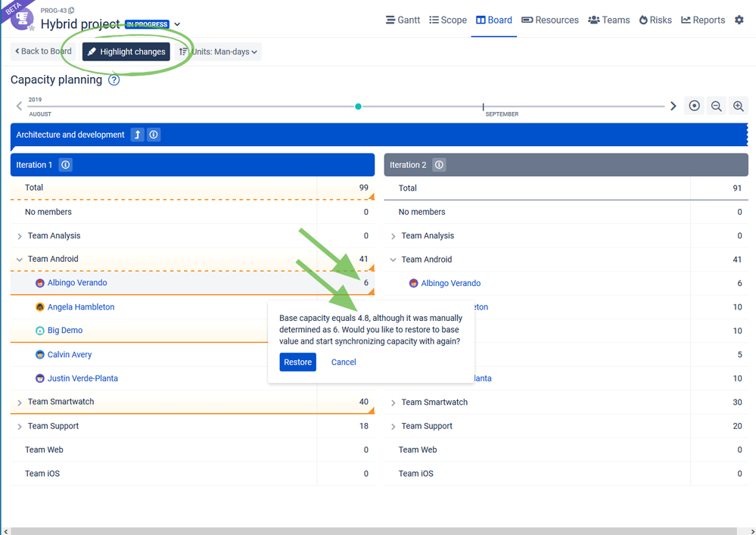Move timeline to previous period
Screen dimensions: 756x535
19,106
